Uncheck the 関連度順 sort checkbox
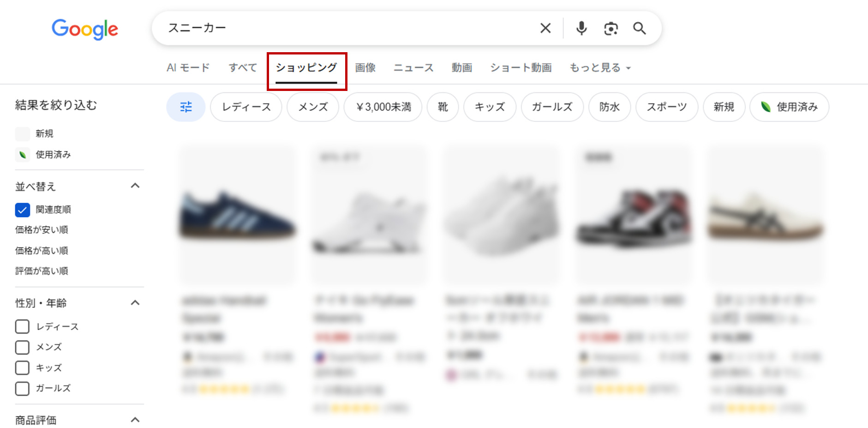Image resolution: width=868 pixels, height=428 pixels. pyautogui.click(x=22, y=210)
